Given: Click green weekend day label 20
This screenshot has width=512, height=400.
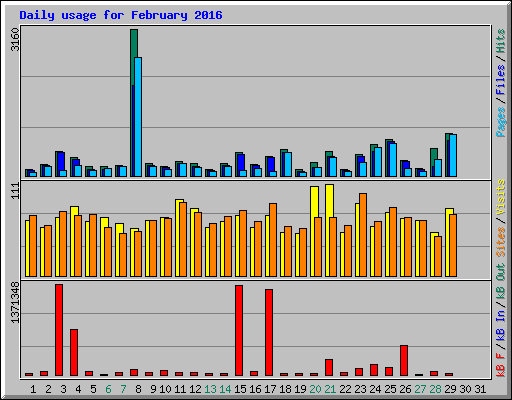Looking at the screenshot, I should click(x=315, y=389).
